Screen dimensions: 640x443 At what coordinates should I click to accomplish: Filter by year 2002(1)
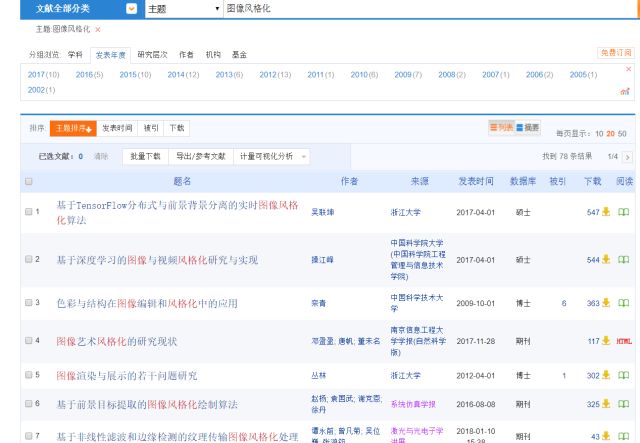[41, 90]
